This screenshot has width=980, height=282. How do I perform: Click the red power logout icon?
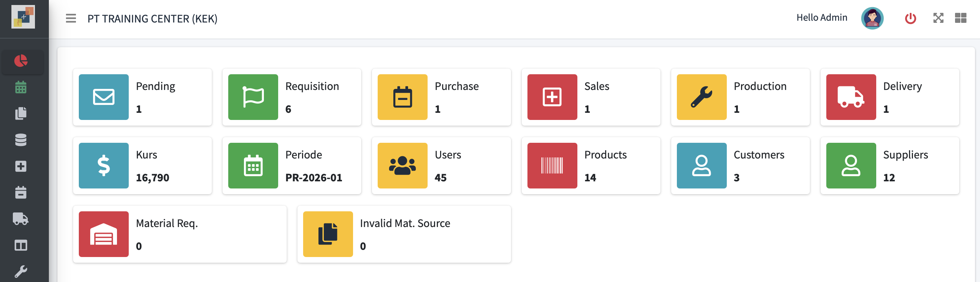pos(910,18)
